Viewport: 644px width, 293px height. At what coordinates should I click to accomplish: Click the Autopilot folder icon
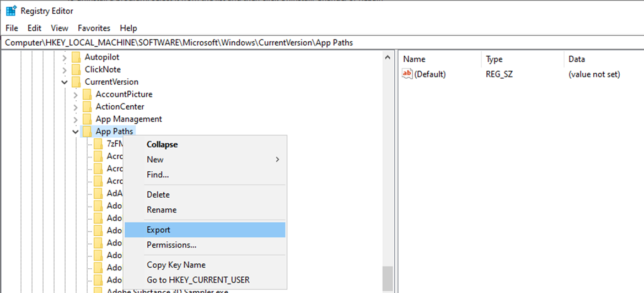pyautogui.click(x=76, y=57)
